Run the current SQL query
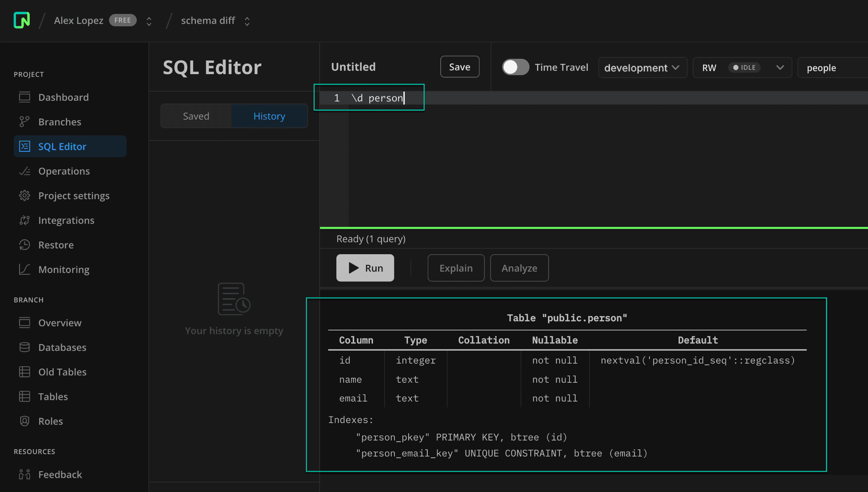The width and height of the screenshot is (868, 492). [x=365, y=267]
